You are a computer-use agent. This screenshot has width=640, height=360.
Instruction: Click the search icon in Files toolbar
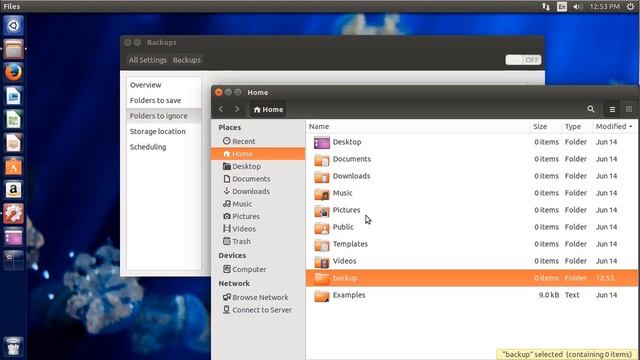591,109
